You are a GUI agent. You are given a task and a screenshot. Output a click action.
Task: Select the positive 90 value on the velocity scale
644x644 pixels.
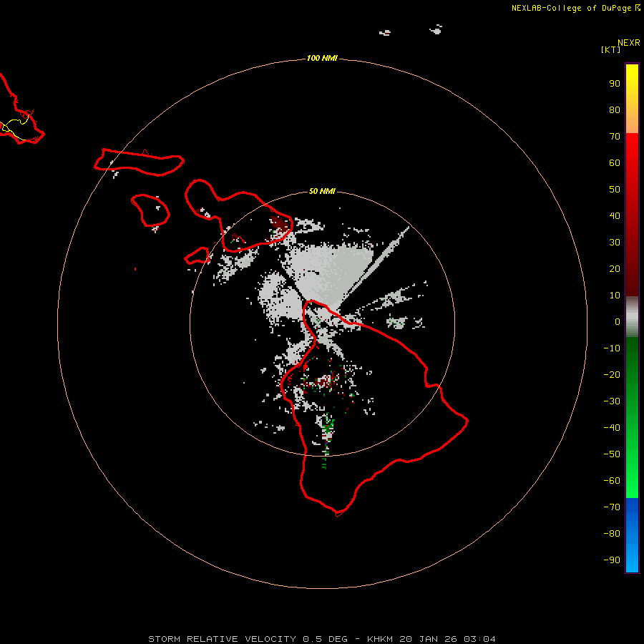coord(615,84)
